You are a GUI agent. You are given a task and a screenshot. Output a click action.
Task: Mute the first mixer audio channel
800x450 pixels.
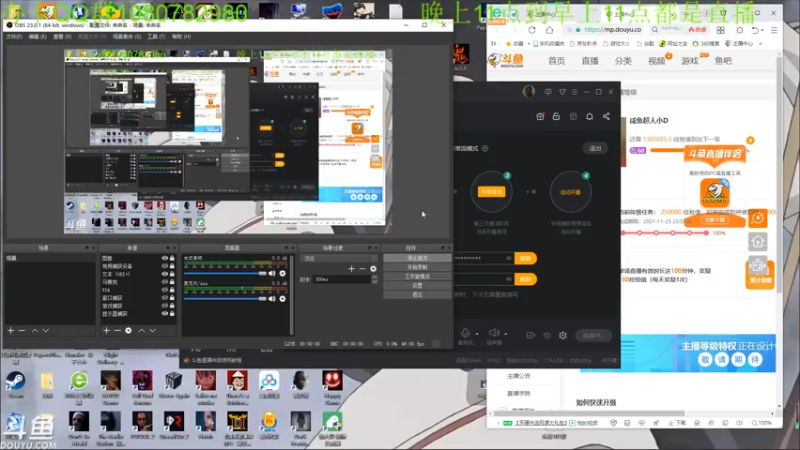point(272,273)
